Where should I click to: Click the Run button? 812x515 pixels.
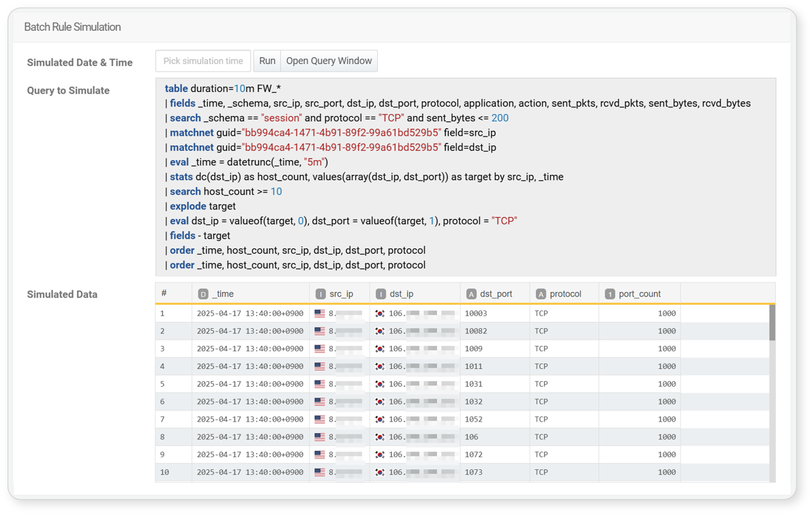(267, 61)
